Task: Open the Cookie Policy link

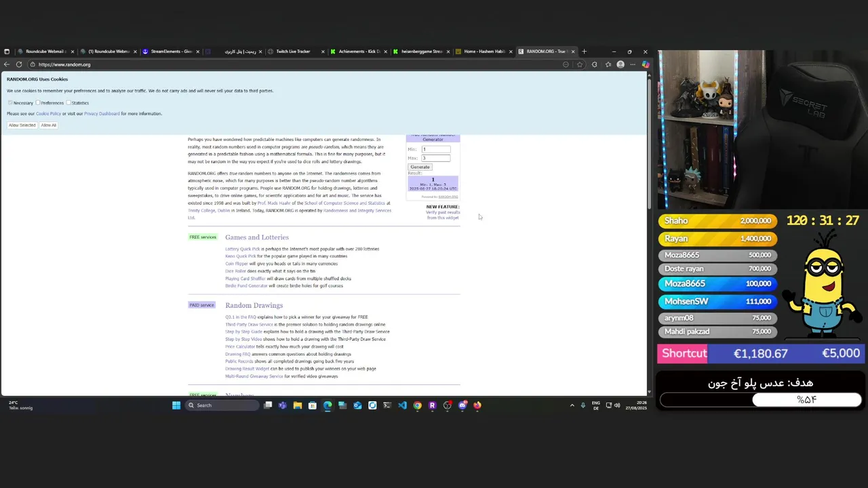Action: pyautogui.click(x=48, y=114)
